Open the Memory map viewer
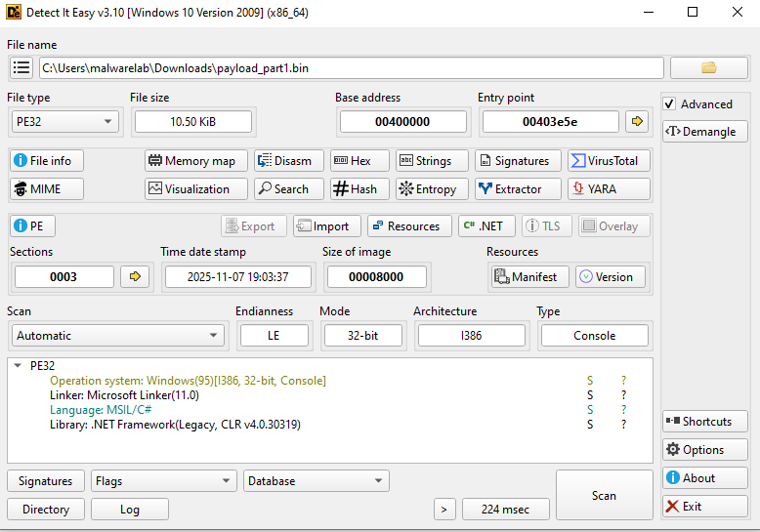Screen dimensions: 760x532 pos(192,161)
